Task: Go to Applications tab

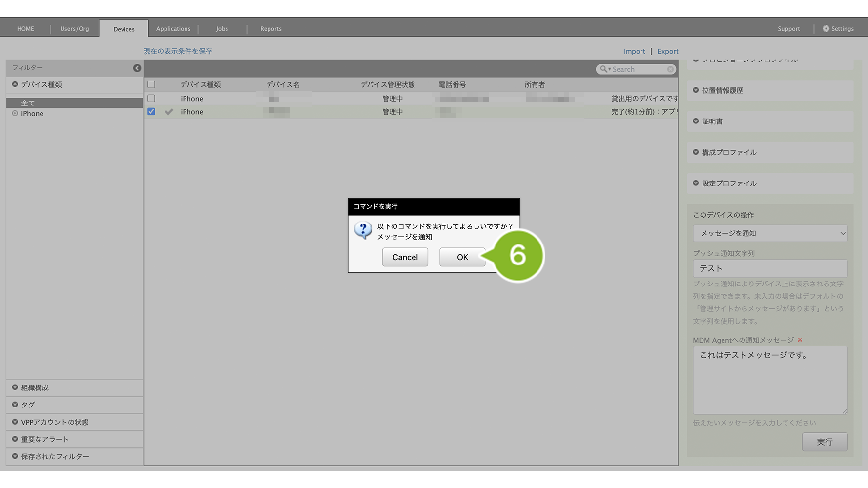Action: (x=173, y=29)
